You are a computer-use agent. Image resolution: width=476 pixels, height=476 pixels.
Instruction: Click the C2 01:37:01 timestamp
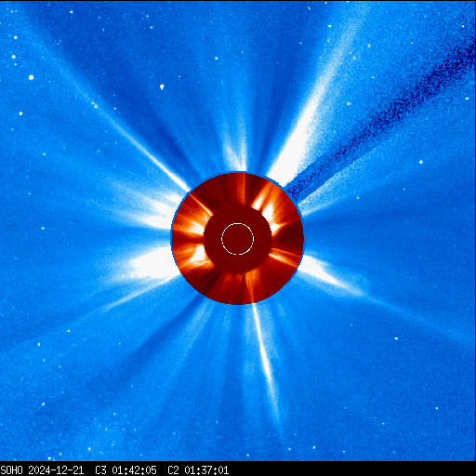(198, 470)
